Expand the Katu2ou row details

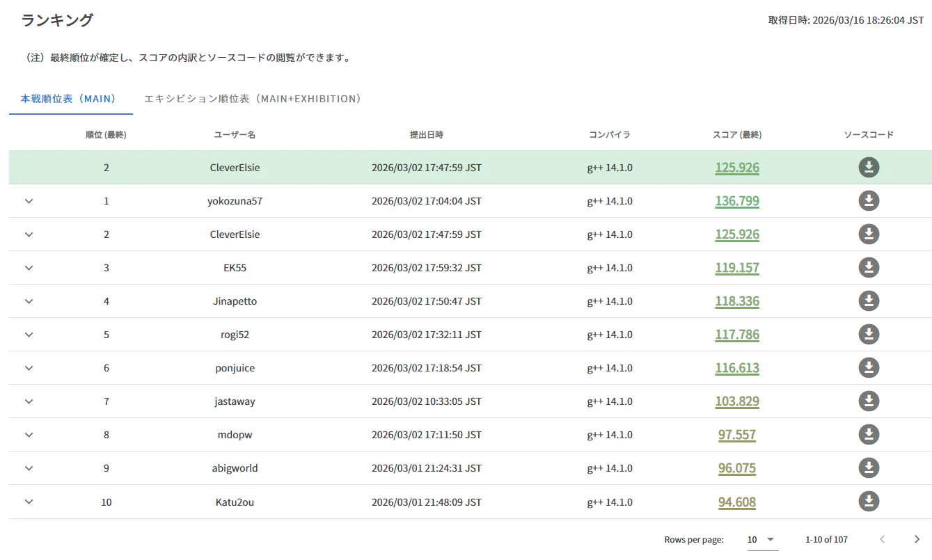coord(29,502)
